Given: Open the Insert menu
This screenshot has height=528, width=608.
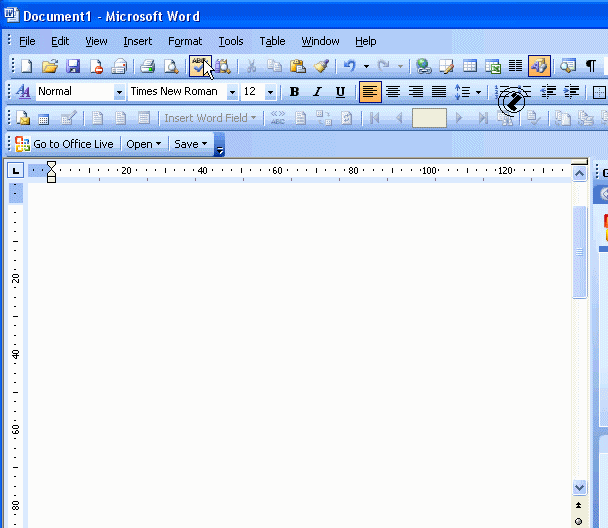Looking at the screenshot, I should point(138,41).
